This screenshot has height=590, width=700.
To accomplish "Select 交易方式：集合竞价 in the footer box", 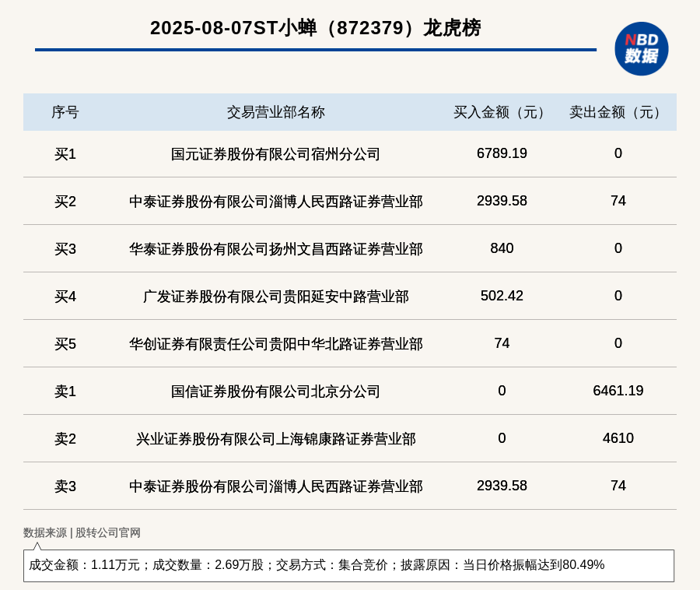I will 331,565.
